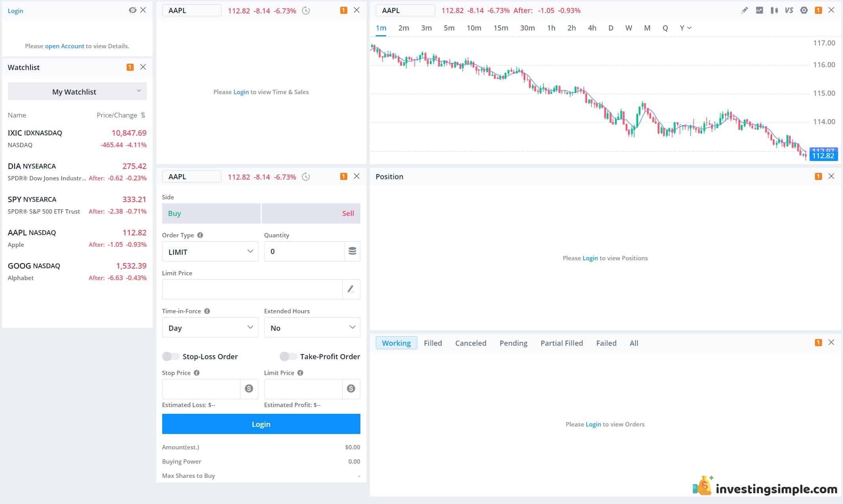
Task: Show info icon beside take-profit Limit Price label
Action: click(300, 373)
